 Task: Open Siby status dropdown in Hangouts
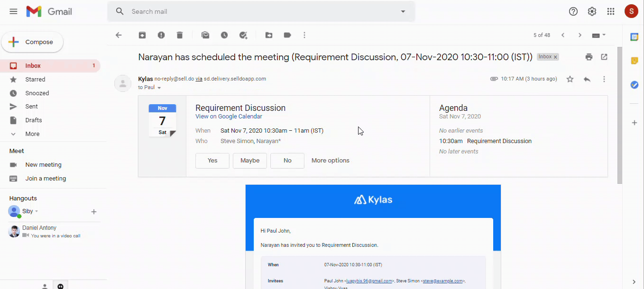37,211
